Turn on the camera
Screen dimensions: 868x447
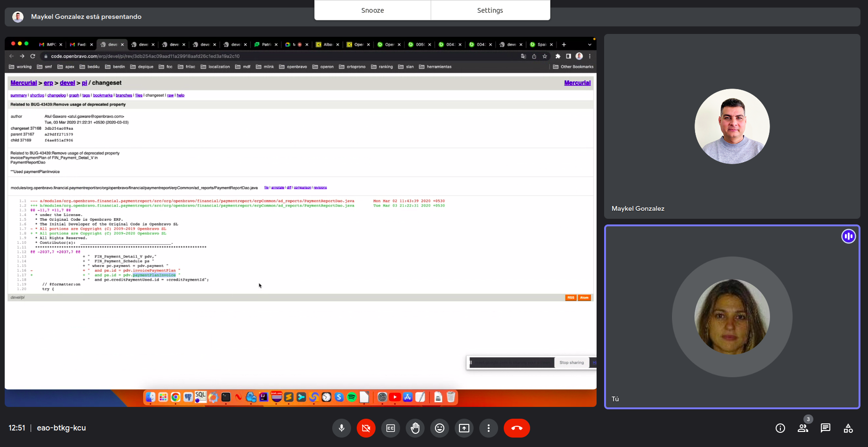click(366, 428)
